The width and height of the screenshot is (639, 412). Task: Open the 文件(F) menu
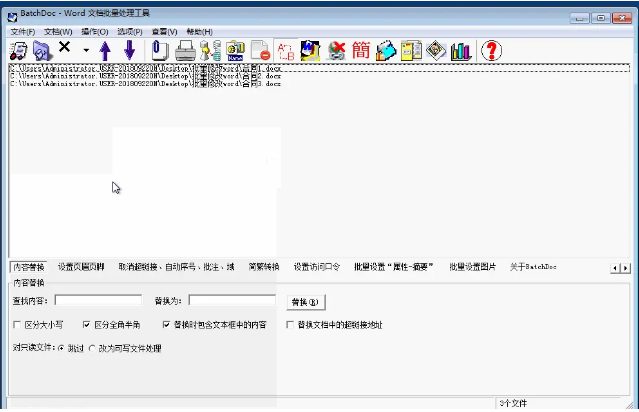(x=23, y=32)
